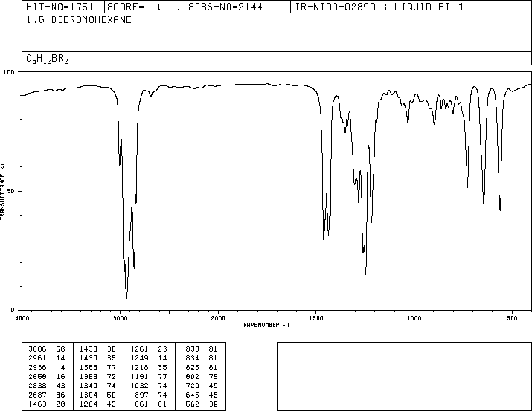The image size is (532, 411).
Task: Click the 1000 tick on wavenumber axis
Action: click(x=414, y=318)
